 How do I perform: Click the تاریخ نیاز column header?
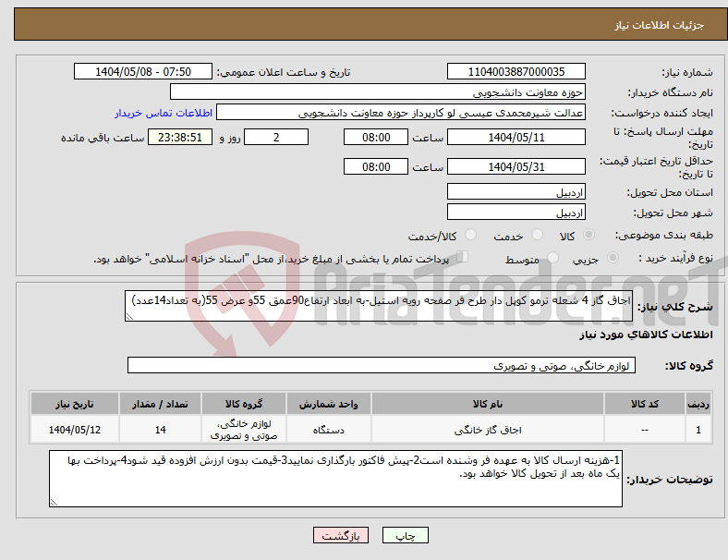click(74, 404)
